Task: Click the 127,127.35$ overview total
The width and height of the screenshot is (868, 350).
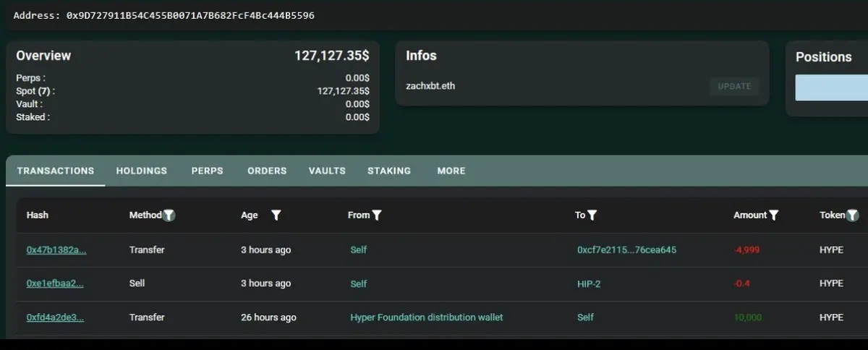Action: [332, 56]
